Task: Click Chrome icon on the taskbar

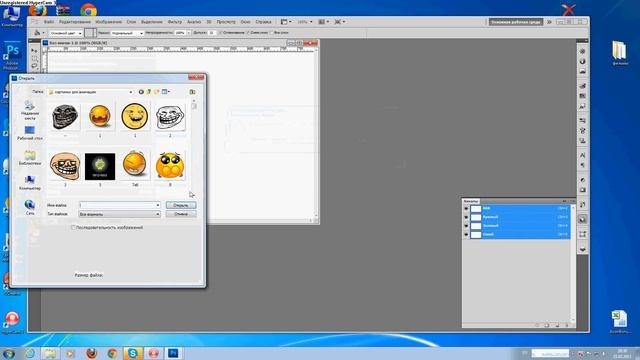Action: click(112, 353)
